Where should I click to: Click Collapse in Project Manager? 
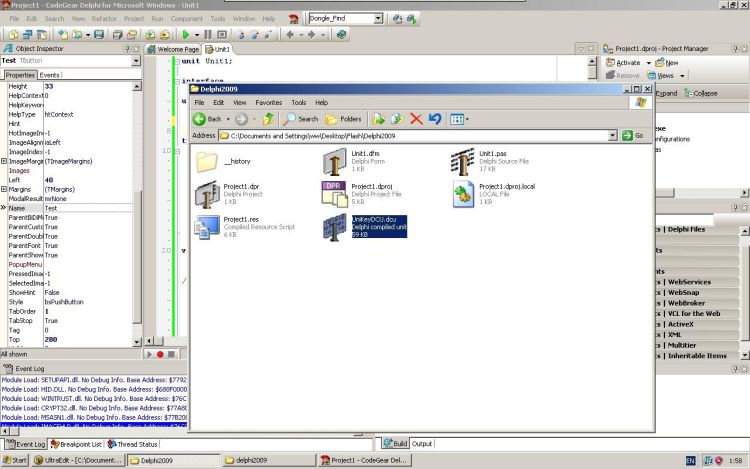(x=701, y=93)
